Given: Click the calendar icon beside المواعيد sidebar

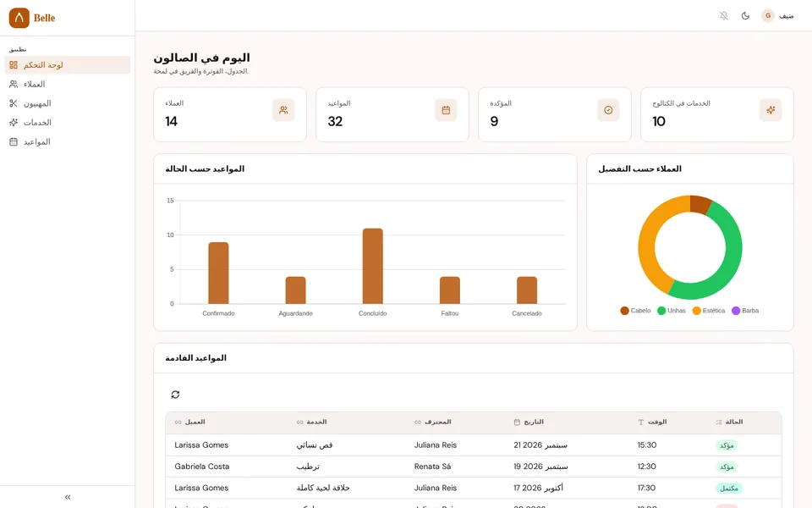Looking at the screenshot, I should click(x=14, y=141).
